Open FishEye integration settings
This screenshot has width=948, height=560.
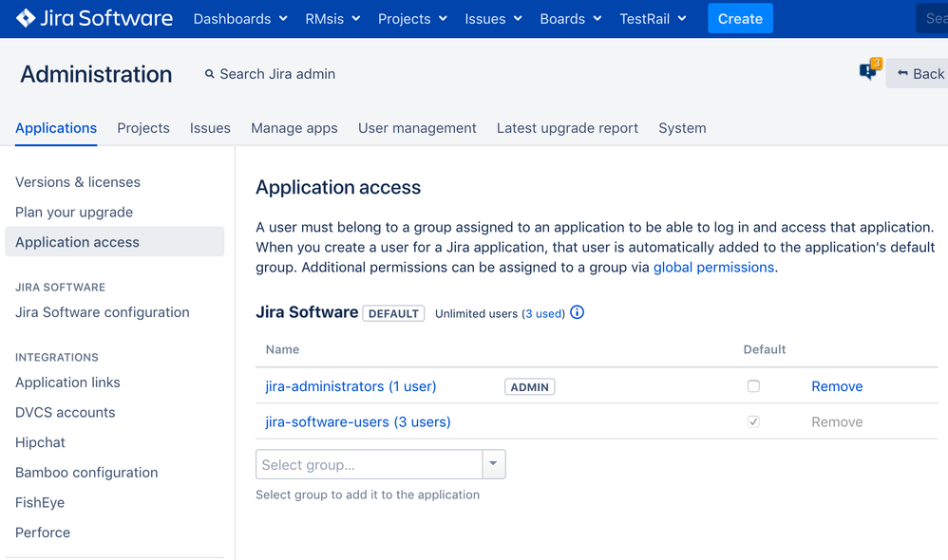coord(40,502)
